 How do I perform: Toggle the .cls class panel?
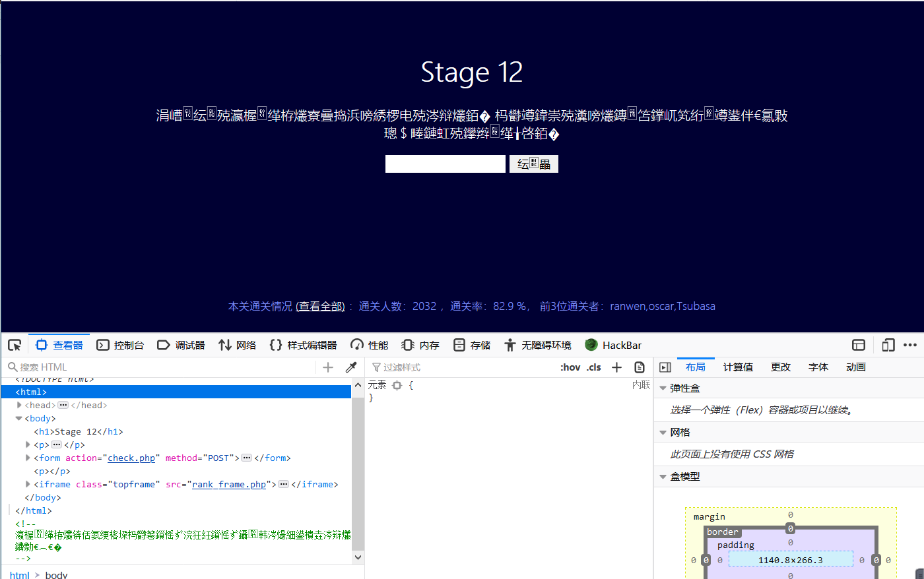tap(593, 367)
